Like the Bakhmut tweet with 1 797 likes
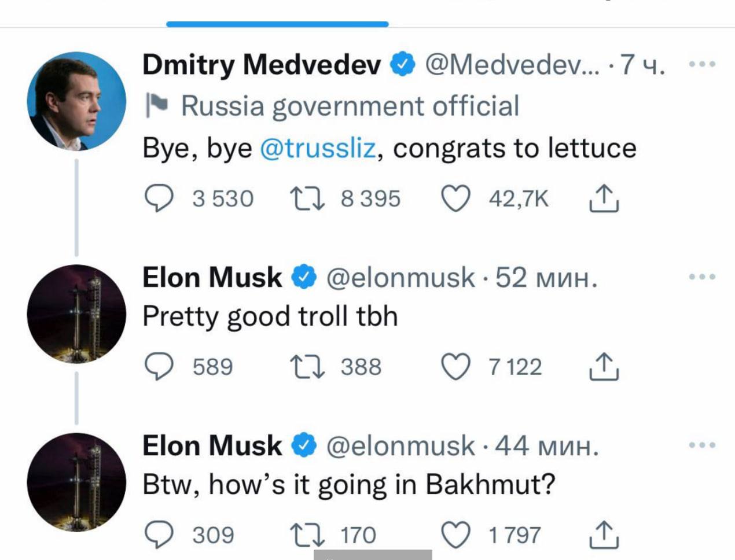The image size is (735, 560). [x=455, y=535]
